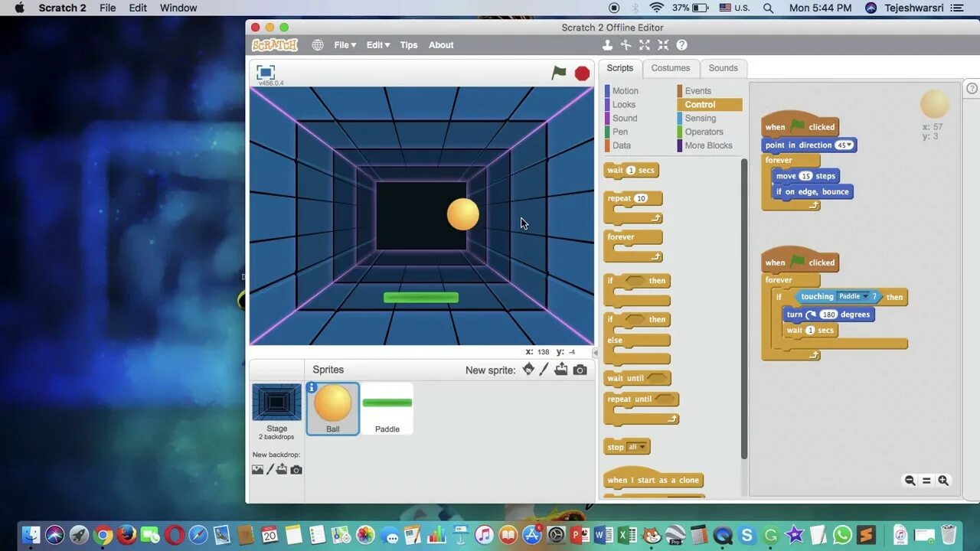Switch to the Sounds tab
Image resolution: width=980 pixels, height=551 pixels.
(723, 68)
